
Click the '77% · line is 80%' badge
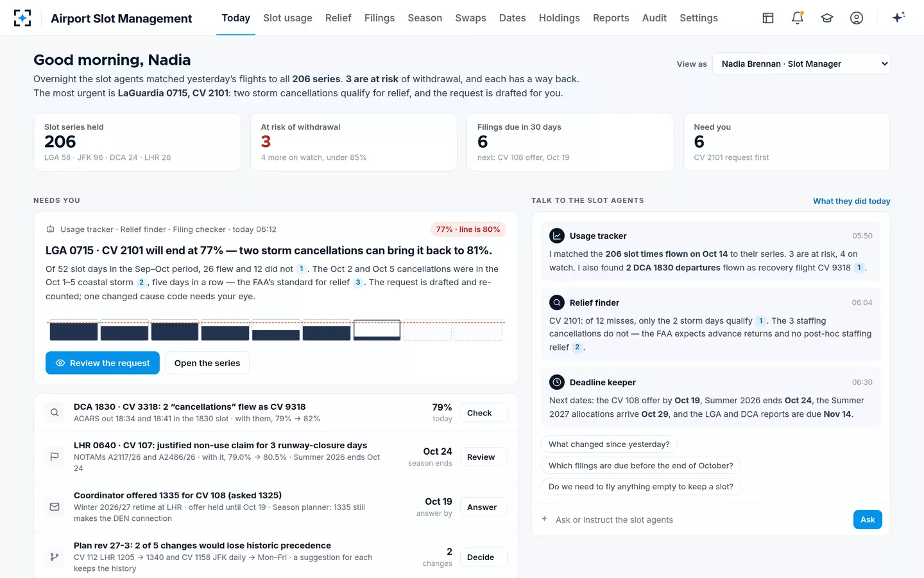tap(468, 229)
